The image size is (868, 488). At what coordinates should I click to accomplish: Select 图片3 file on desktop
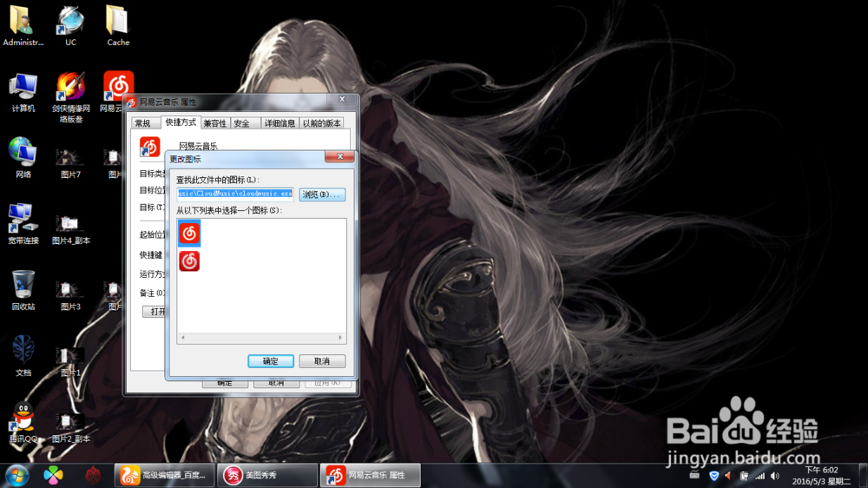[71, 295]
